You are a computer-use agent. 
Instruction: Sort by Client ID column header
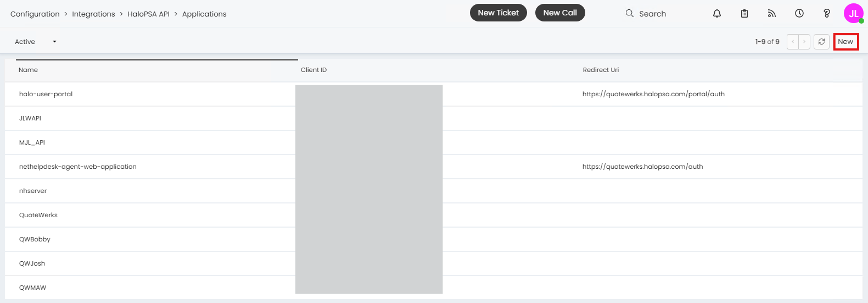[x=313, y=70]
